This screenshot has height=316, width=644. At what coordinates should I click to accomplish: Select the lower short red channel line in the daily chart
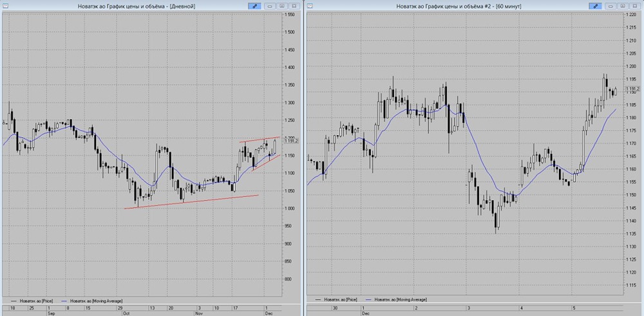pyautogui.click(x=266, y=162)
